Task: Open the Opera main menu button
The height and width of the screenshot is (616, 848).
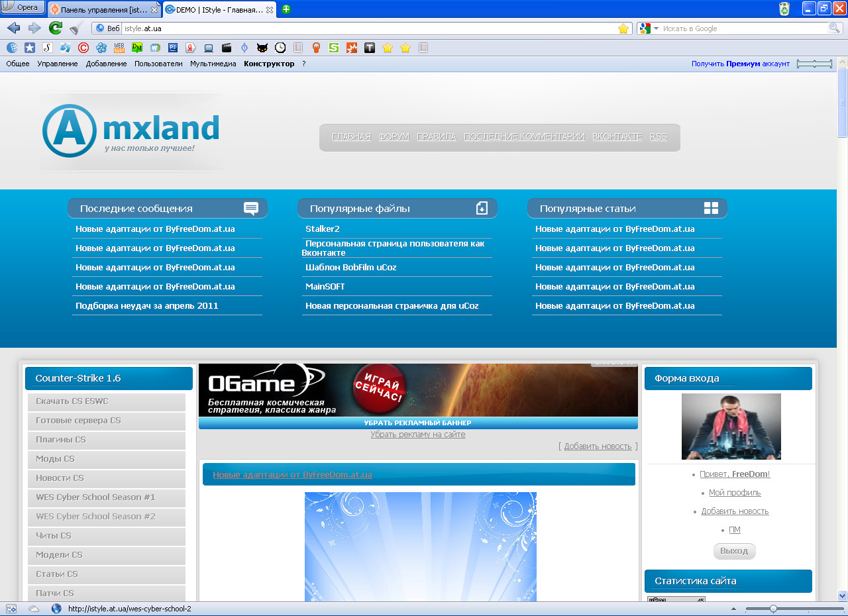Action: (x=23, y=7)
